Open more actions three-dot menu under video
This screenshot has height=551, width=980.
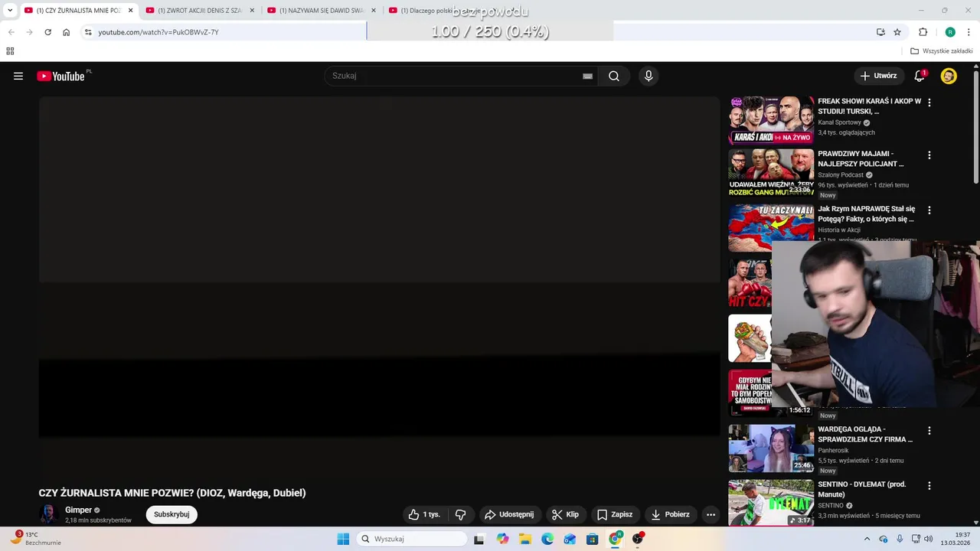coord(710,514)
